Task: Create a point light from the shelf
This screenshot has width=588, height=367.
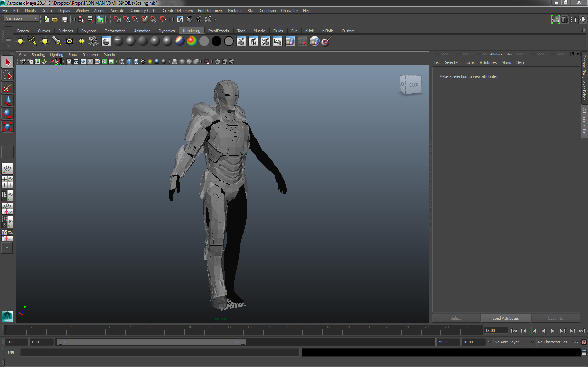Action: coord(45,41)
